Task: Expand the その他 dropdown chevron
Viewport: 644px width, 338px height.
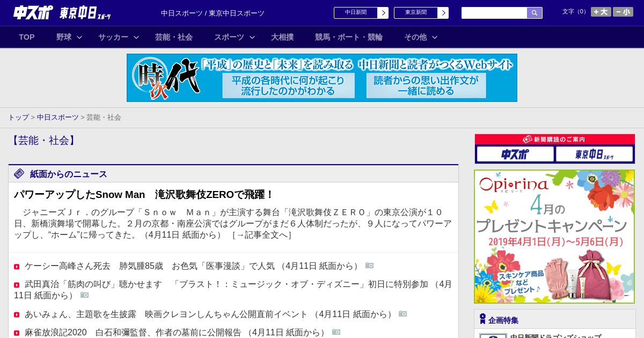Action: tap(435, 37)
